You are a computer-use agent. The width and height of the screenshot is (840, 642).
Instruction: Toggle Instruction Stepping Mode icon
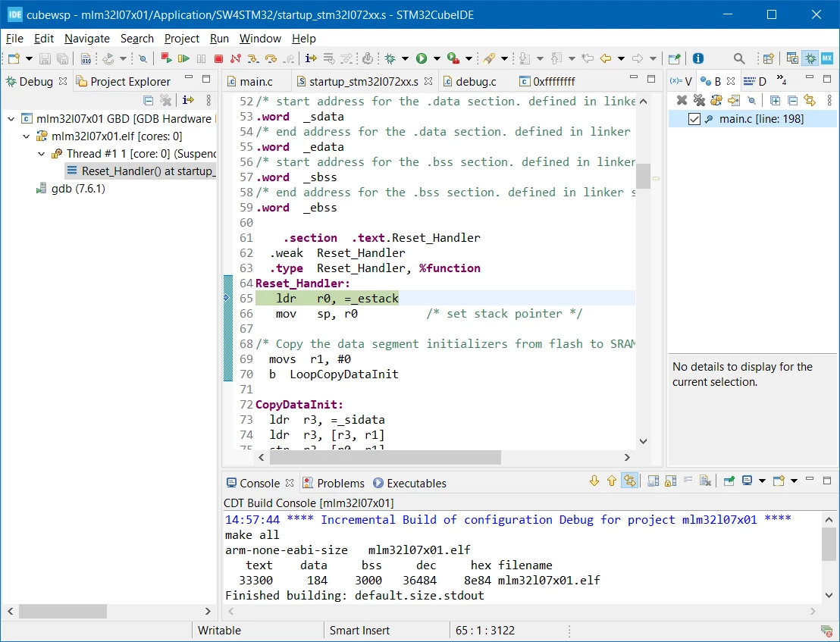pyautogui.click(x=311, y=58)
